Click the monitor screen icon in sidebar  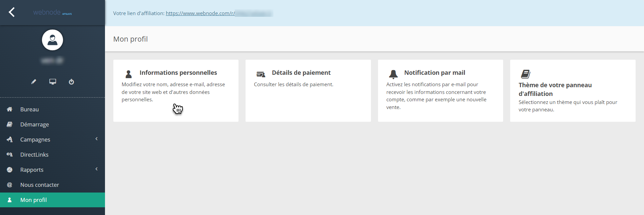(53, 82)
